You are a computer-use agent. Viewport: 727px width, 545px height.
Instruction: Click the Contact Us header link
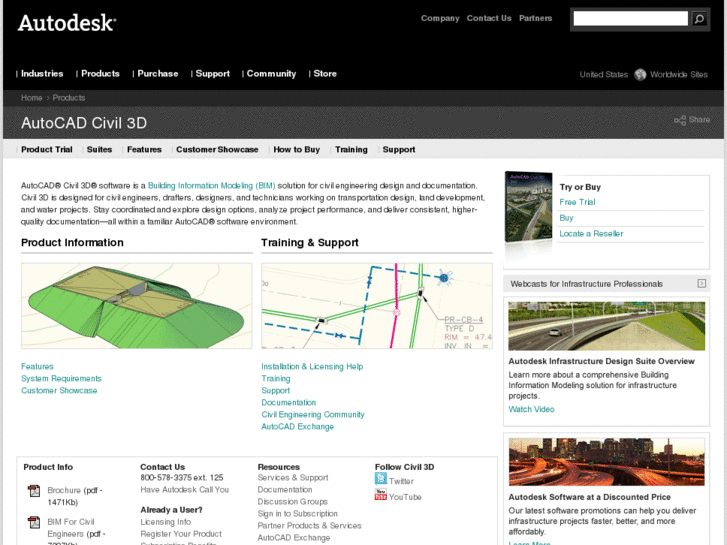click(489, 18)
